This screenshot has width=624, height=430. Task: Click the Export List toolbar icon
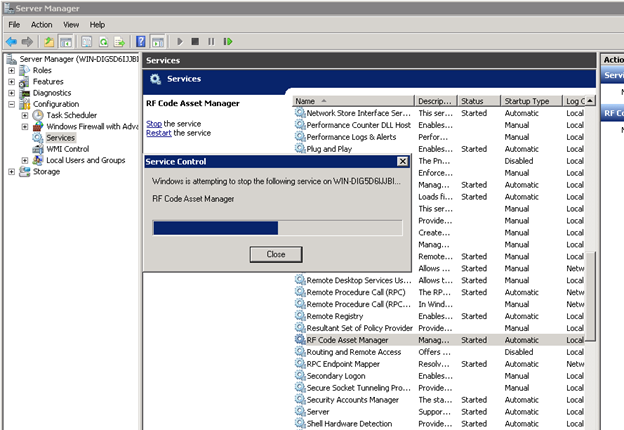click(x=119, y=41)
